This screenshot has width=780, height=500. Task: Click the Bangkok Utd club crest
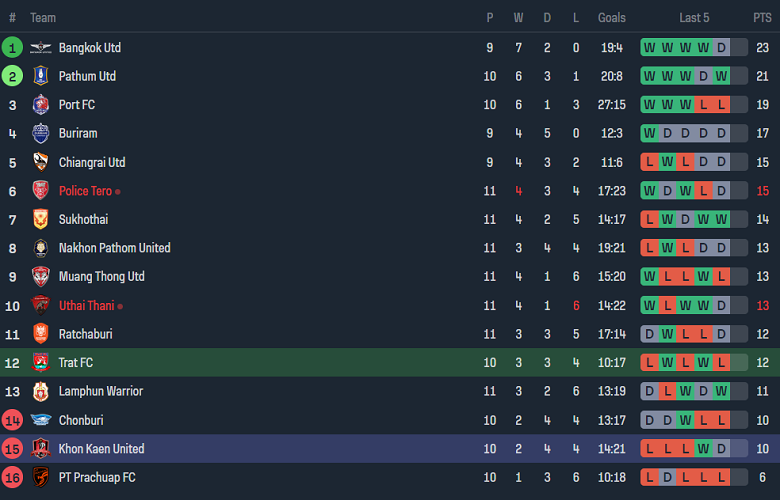coord(40,48)
